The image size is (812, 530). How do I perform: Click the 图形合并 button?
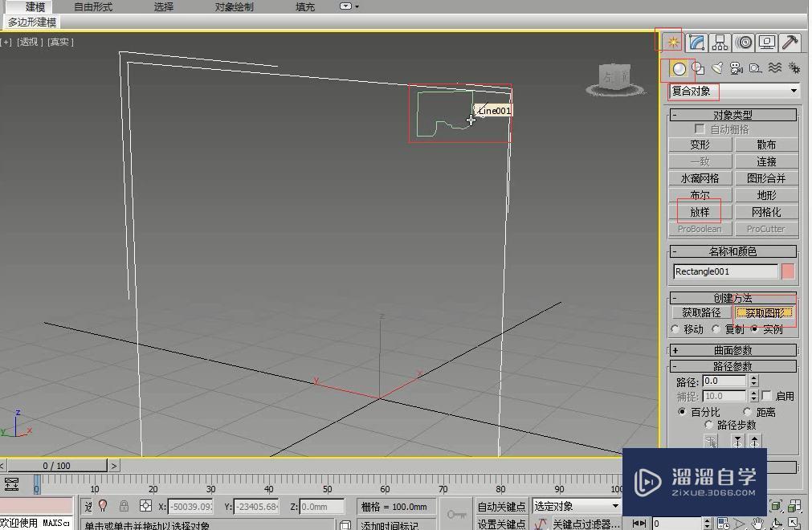tap(766, 178)
